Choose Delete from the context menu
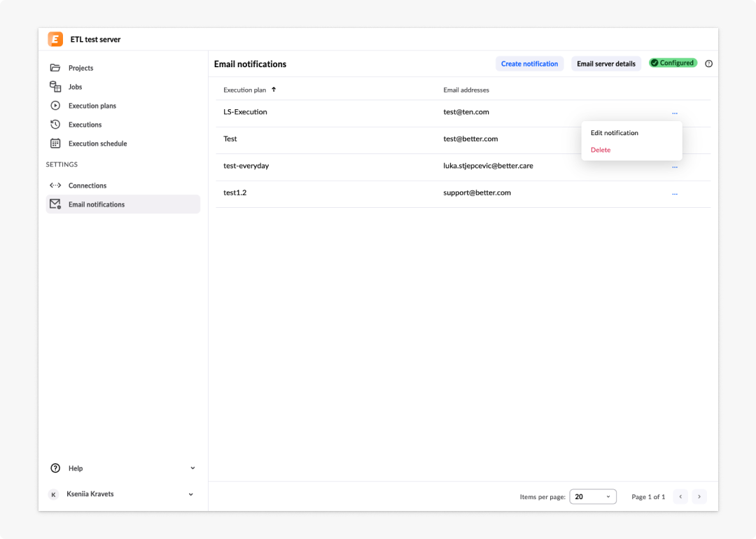Image resolution: width=756 pixels, height=539 pixels. [601, 150]
